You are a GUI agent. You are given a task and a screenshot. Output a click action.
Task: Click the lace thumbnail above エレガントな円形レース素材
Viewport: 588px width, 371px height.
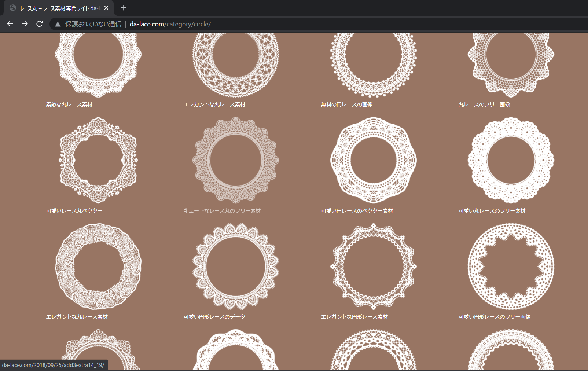(x=373, y=267)
